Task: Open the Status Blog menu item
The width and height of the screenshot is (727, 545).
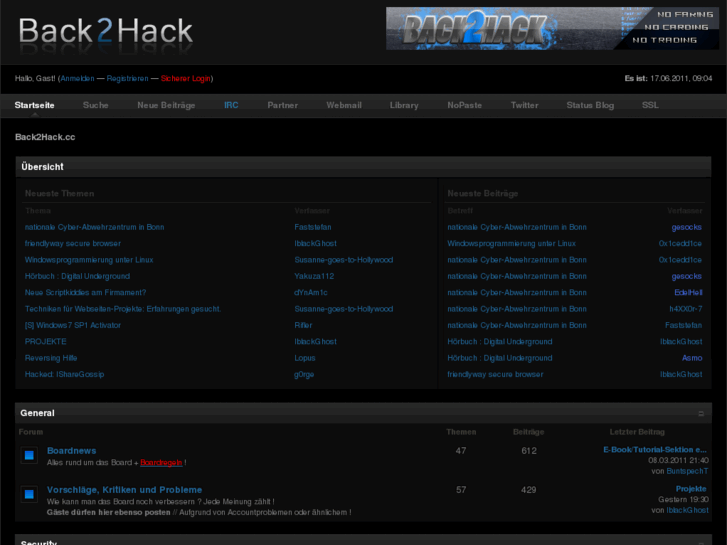Action: point(590,105)
